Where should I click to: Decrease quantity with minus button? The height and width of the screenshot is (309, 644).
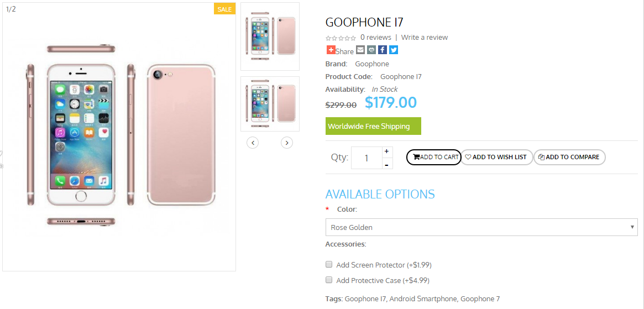(386, 164)
